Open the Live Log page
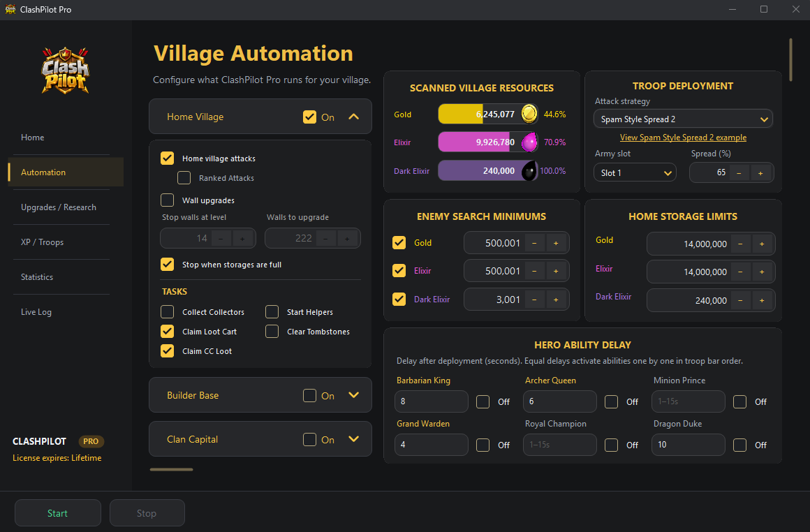The image size is (810, 532). point(36,312)
